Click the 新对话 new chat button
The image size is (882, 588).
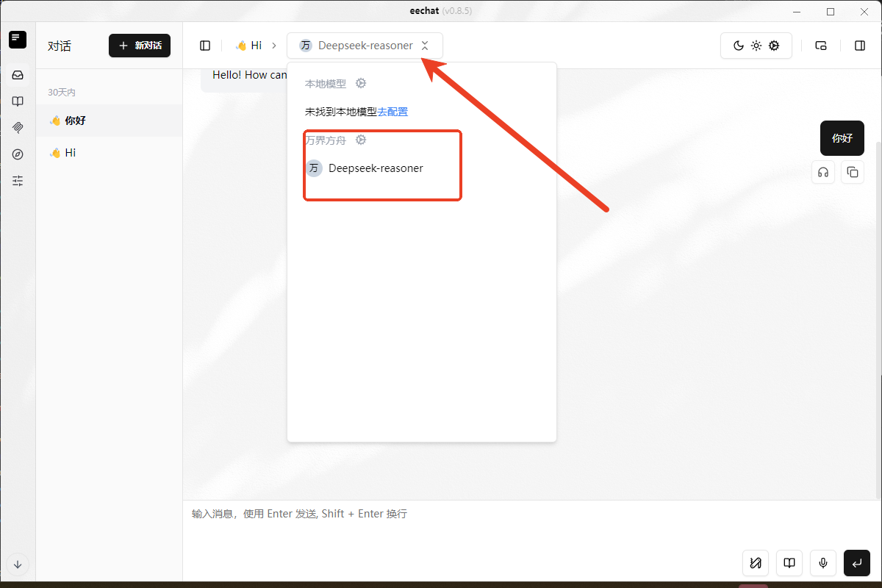(140, 46)
